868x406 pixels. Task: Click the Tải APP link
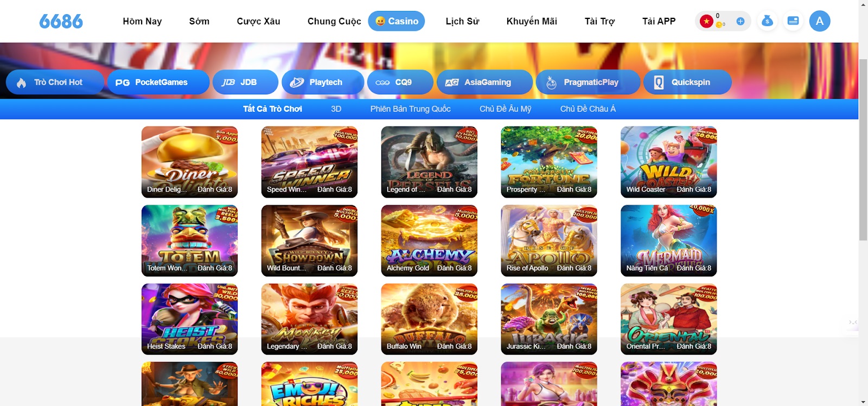point(659,21)
